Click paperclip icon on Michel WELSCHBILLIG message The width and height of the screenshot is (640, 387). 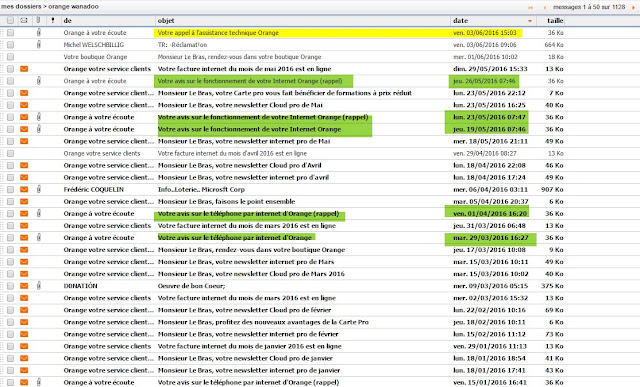(x=38, y=44)
